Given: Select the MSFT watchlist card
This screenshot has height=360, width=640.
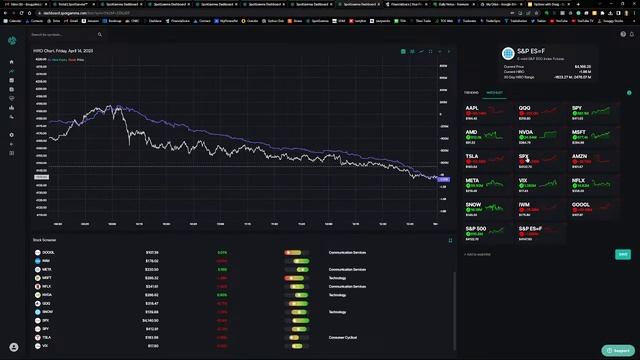Looking at the screenshot, I should click(x=593, y=137).
